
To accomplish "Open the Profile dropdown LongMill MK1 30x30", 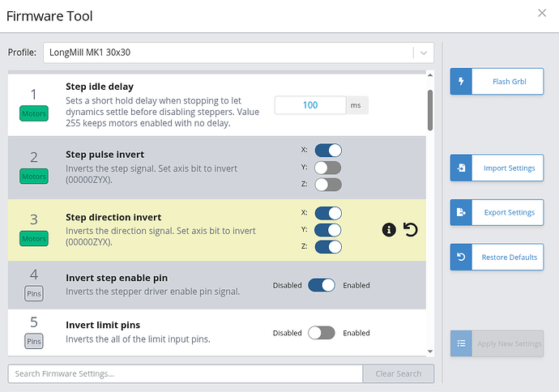I will [x=238, y=53].
